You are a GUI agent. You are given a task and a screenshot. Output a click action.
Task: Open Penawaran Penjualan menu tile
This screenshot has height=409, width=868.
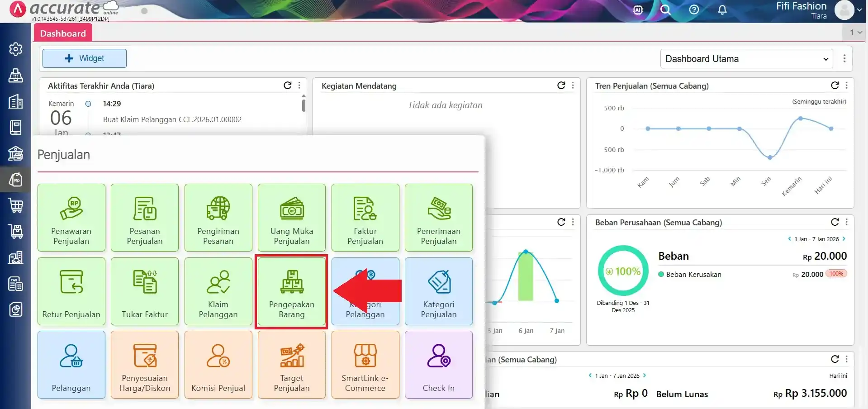click(x=71, y=218)
